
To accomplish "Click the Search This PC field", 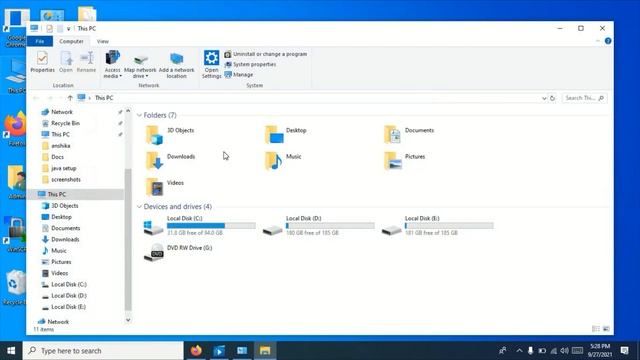I will tap(584, 98).
